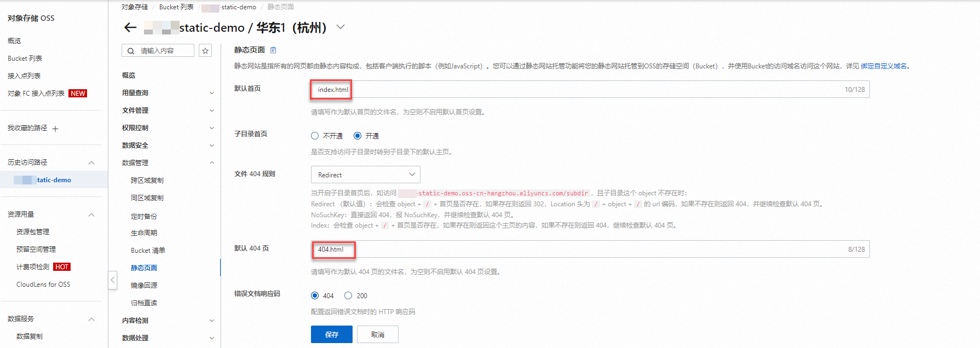Click the search magnifier icon in sidebar
980x348 pixels.
pos(131,51)
